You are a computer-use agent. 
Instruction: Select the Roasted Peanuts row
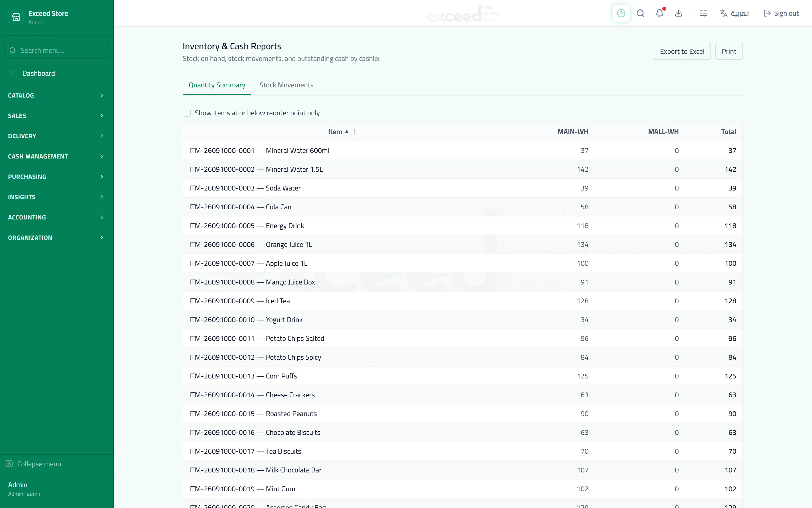(x=463, y=414)
